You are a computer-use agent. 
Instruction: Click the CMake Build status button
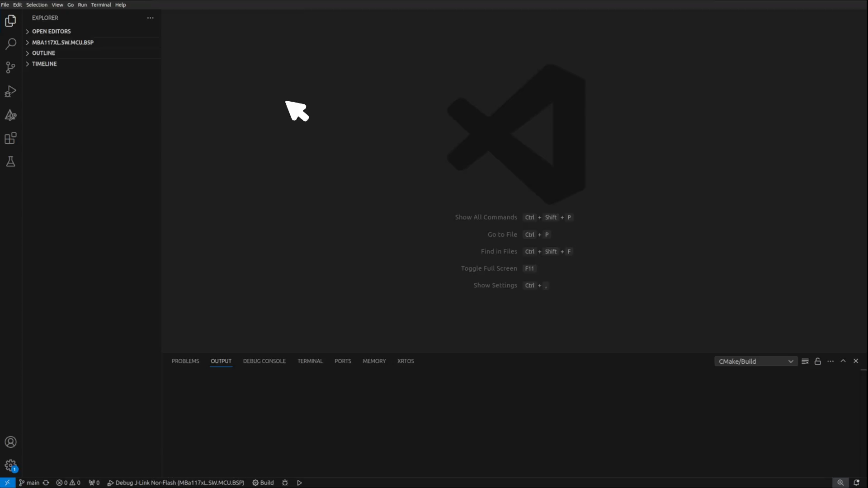(x=263, y=483)
